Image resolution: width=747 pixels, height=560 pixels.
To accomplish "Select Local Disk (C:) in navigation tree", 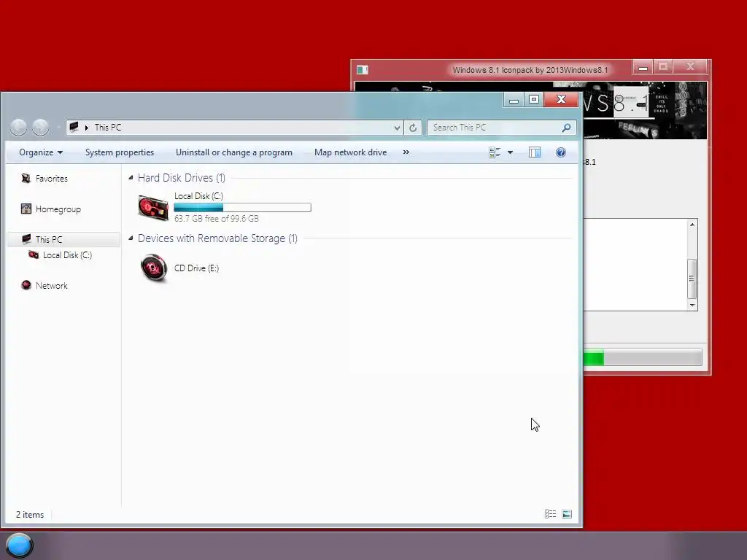I will [67, 255].
